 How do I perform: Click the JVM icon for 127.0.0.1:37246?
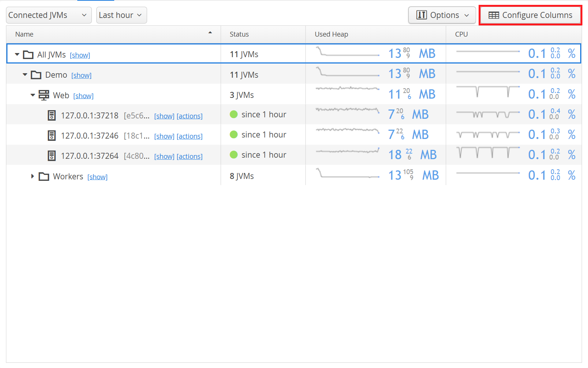pos(52,136)
